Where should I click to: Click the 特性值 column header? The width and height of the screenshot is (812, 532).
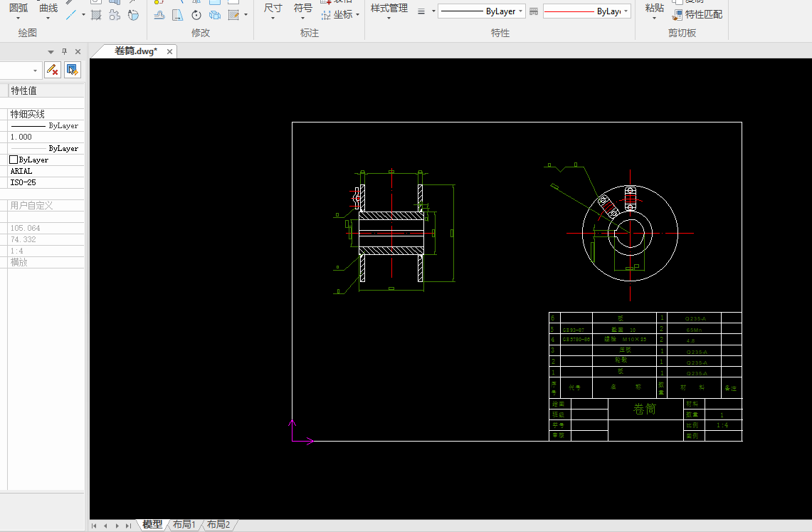(x=46, y=90)
